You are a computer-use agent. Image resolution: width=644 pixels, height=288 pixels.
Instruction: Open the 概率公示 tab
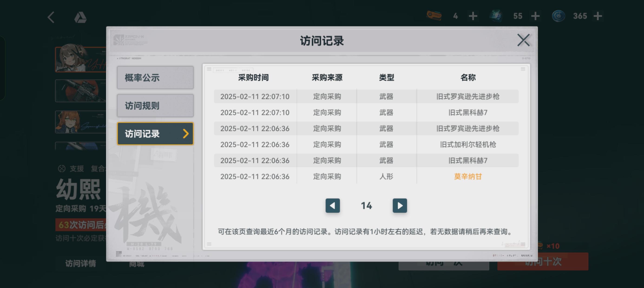pyautogui.click(x=155, y=78)
